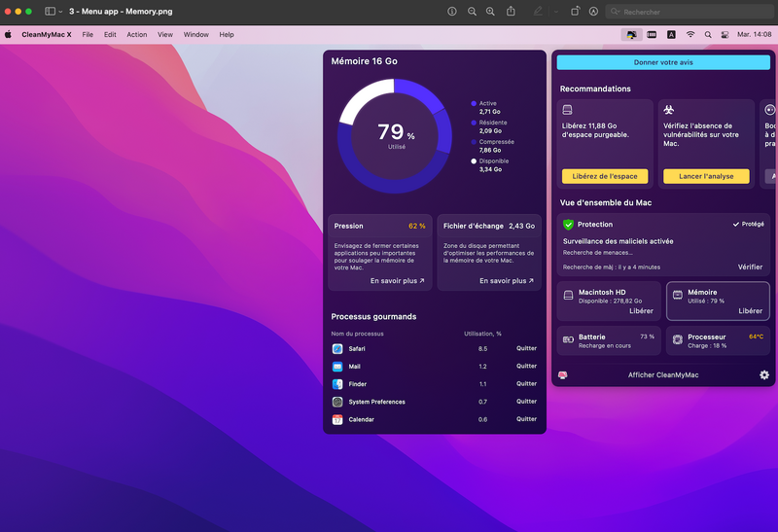778x532 pixels.
Task: Click Libérer on the Macintosh HD card
Action: pos(641,311)
